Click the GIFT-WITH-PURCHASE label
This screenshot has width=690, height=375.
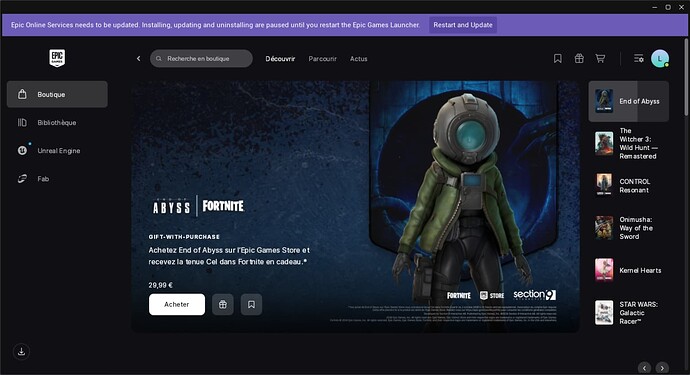(184, 237)
